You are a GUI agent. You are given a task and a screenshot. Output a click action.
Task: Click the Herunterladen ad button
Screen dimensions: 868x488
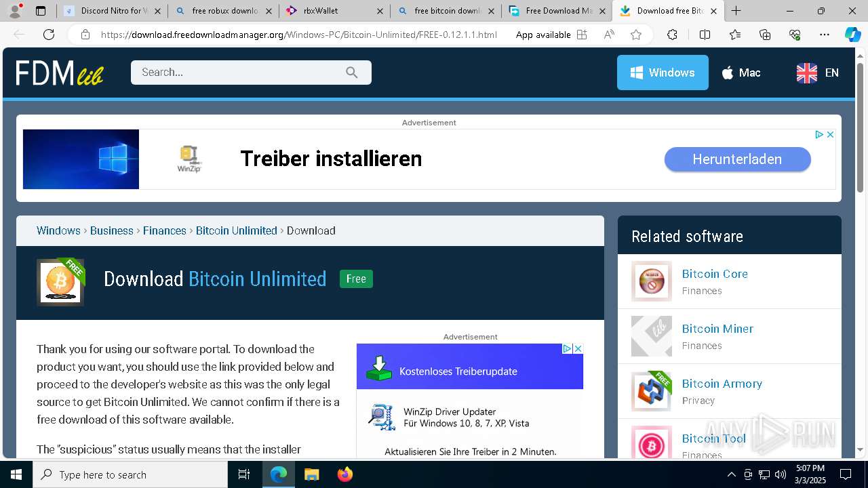[737, 159]
